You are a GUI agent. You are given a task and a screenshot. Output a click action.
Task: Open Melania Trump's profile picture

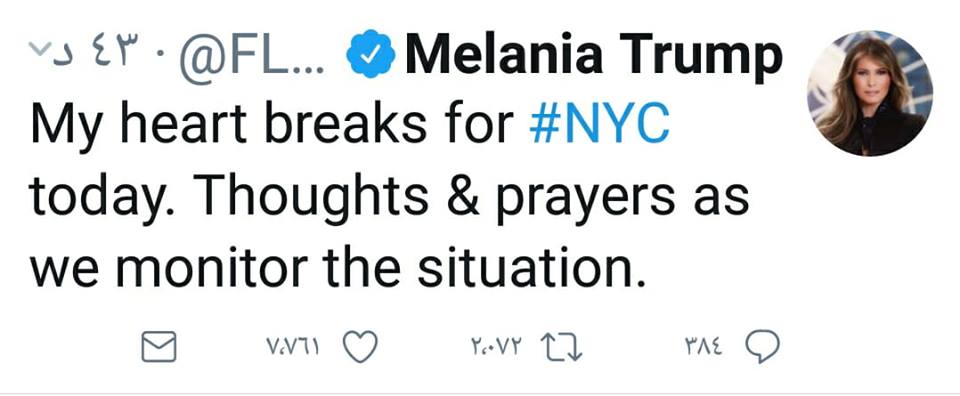(870, 93)
